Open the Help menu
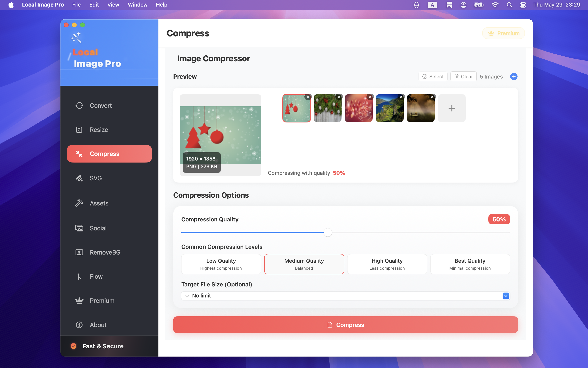This screenshot has width=588, height=368. tap(161, 5)
